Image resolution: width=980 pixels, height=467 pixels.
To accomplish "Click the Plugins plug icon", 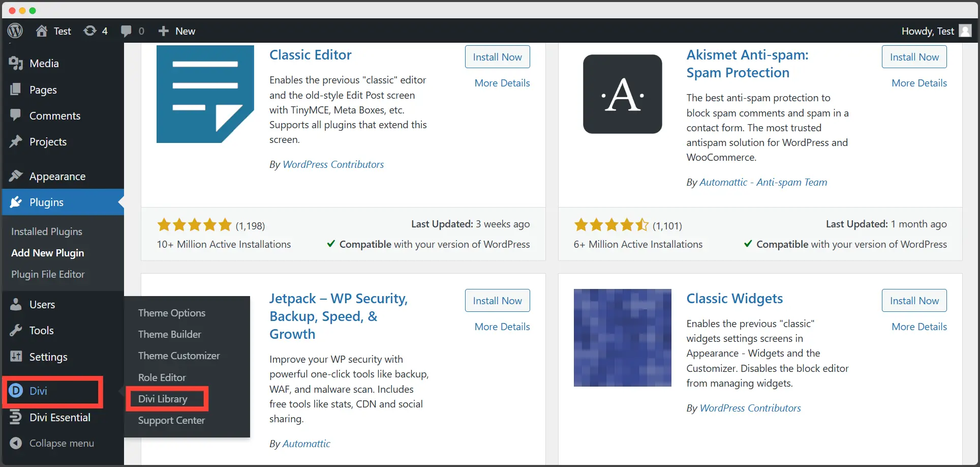I will coord(16,202).
